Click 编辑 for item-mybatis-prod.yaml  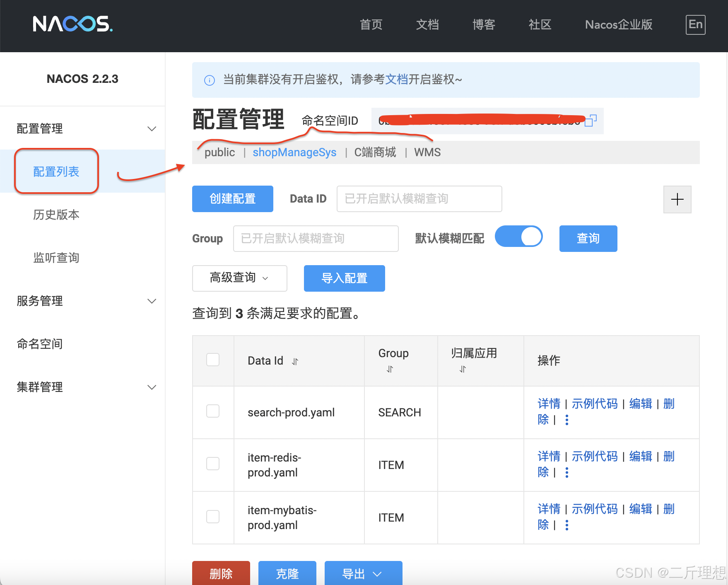641,509
